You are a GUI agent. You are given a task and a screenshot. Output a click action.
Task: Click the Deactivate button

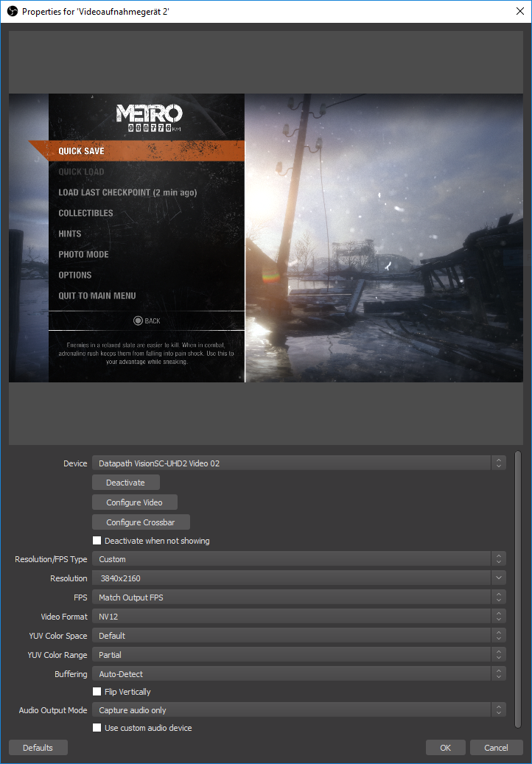126,483
